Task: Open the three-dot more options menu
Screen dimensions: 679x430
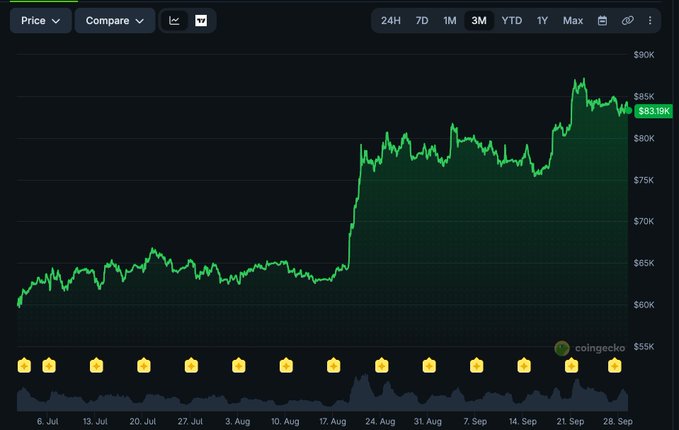Action: (x=650, y=21)
